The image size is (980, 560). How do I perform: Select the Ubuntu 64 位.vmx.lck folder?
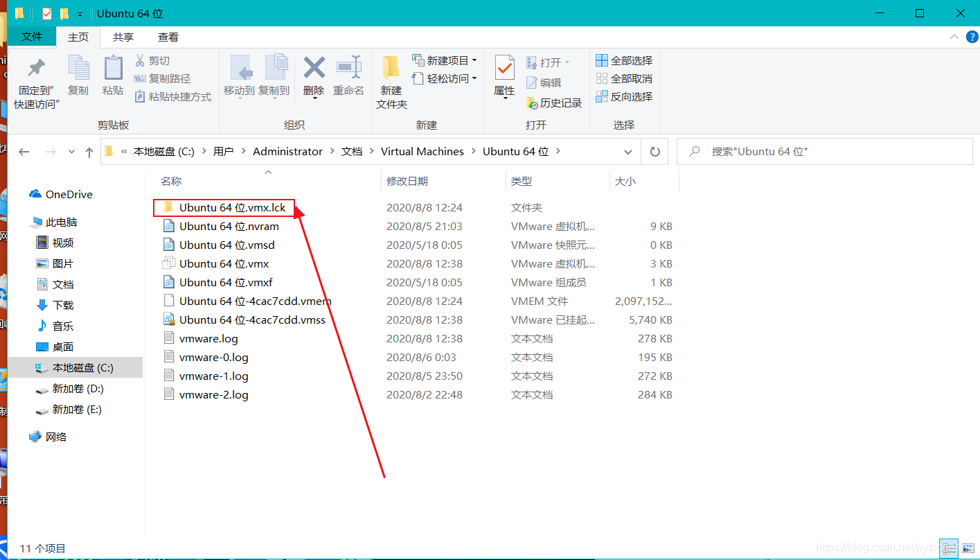[x=224, y=207]
